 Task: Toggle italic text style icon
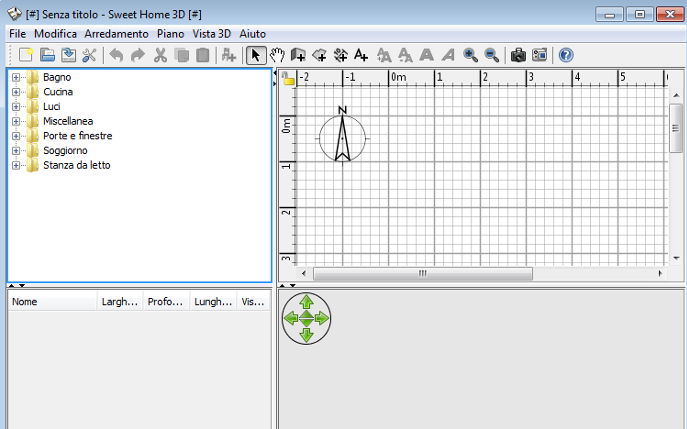[x=448, y=55]
